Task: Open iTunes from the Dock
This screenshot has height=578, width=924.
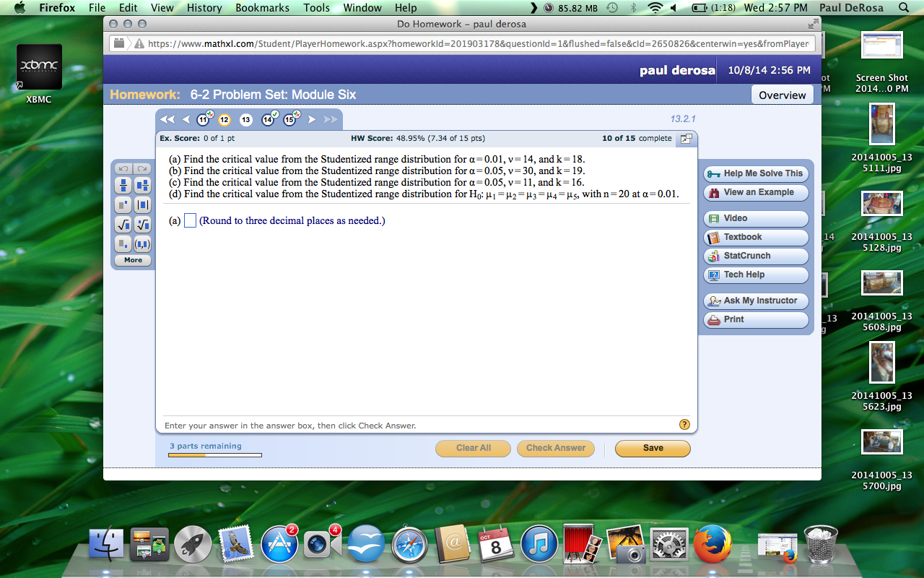Action: (539, 543)
